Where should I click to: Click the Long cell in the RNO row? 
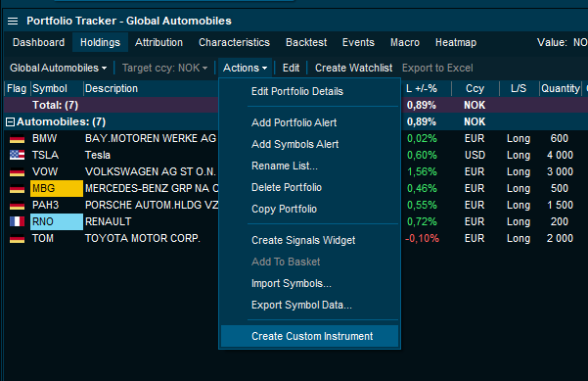519,222
